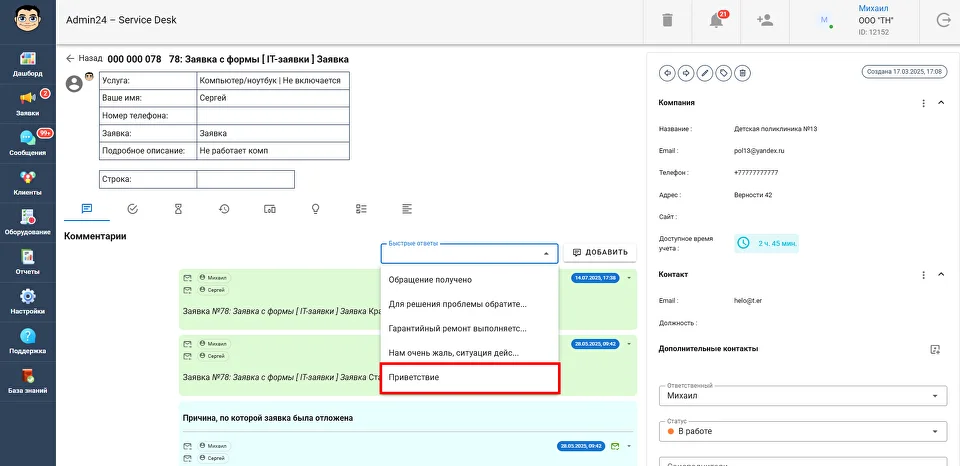Click the logout icon at top right

(x=943, y=20)
